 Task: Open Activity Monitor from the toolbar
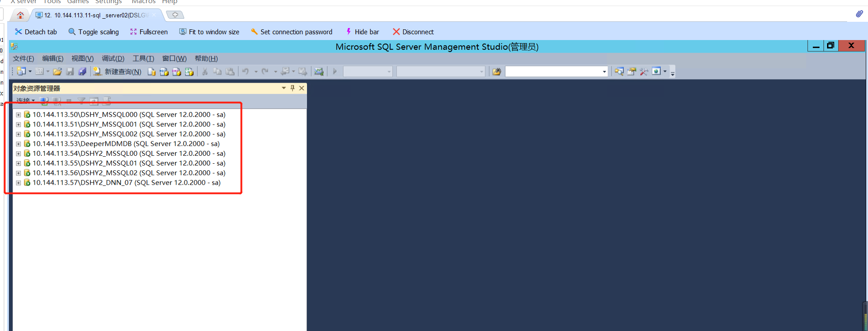pyautogui.click(x=319, y=71)
